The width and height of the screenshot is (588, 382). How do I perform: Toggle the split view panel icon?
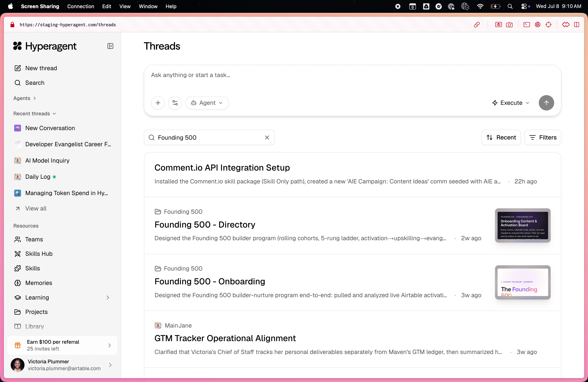click(577, 25)
